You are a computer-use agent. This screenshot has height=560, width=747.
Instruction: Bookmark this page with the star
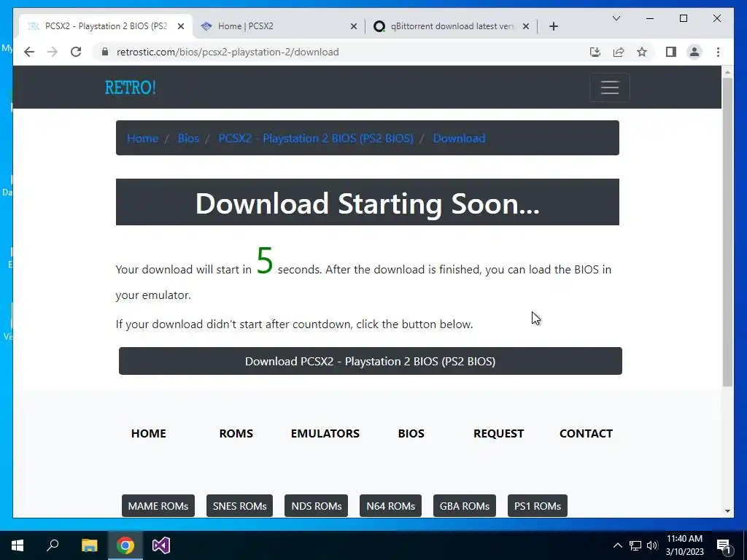[642, 52]
